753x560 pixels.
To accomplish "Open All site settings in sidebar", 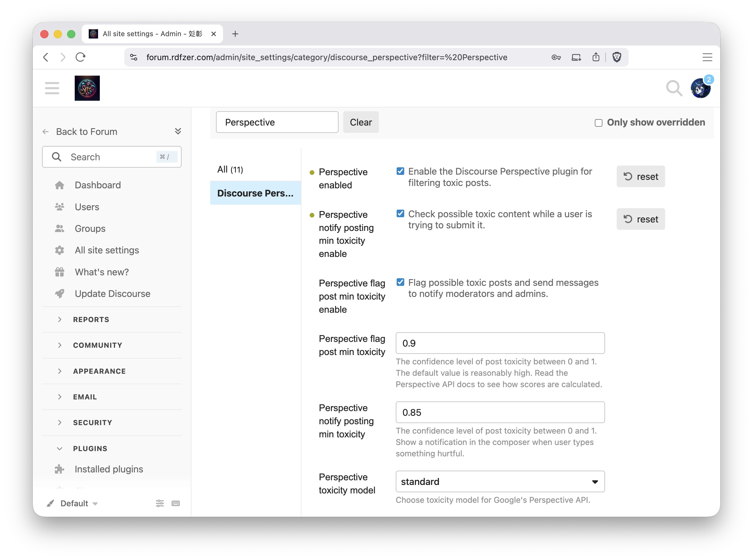I will pyautogui.click(x=107, y=250).
